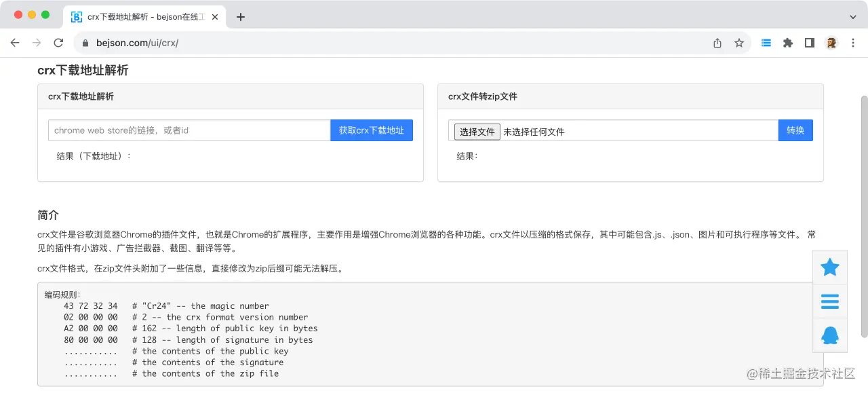Click the '02 00 00 00' version number line

click(x=186, y=317)
